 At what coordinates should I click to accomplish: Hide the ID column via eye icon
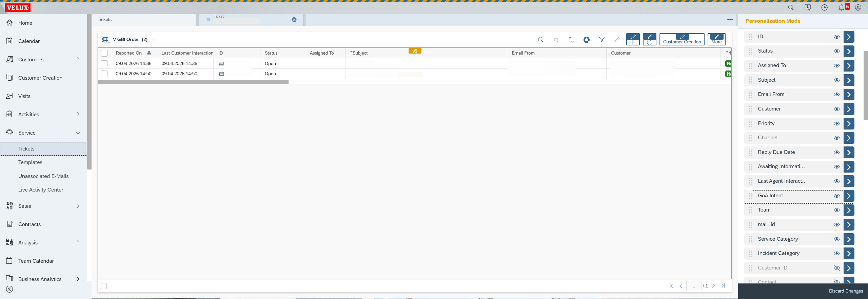tap(836, 37)
